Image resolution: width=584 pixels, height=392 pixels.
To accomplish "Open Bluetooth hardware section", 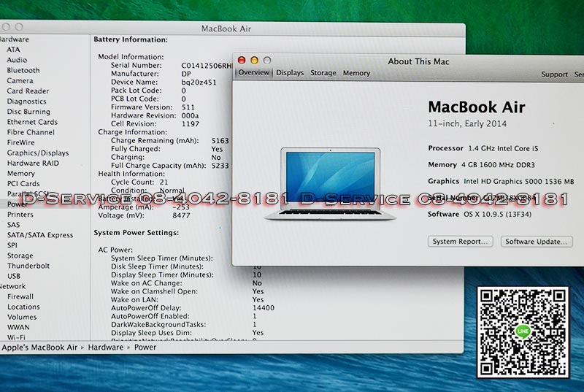I will [x=23, y=70].
